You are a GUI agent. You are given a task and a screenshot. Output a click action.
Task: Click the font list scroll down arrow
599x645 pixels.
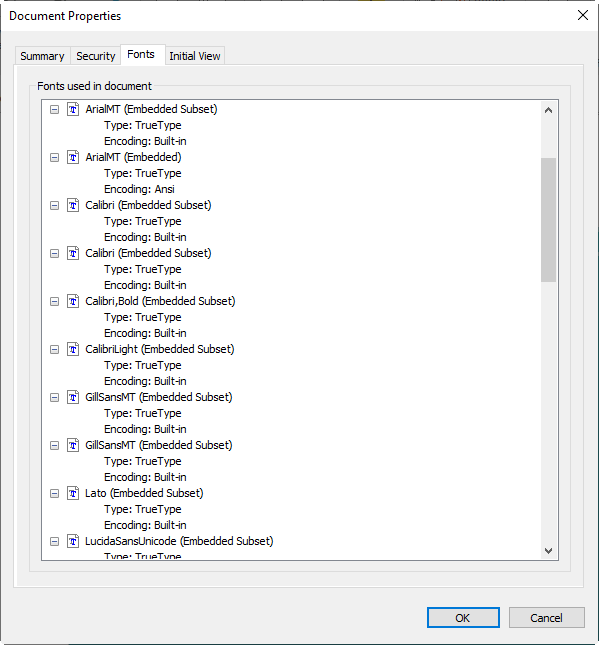[x=548, y=550]
